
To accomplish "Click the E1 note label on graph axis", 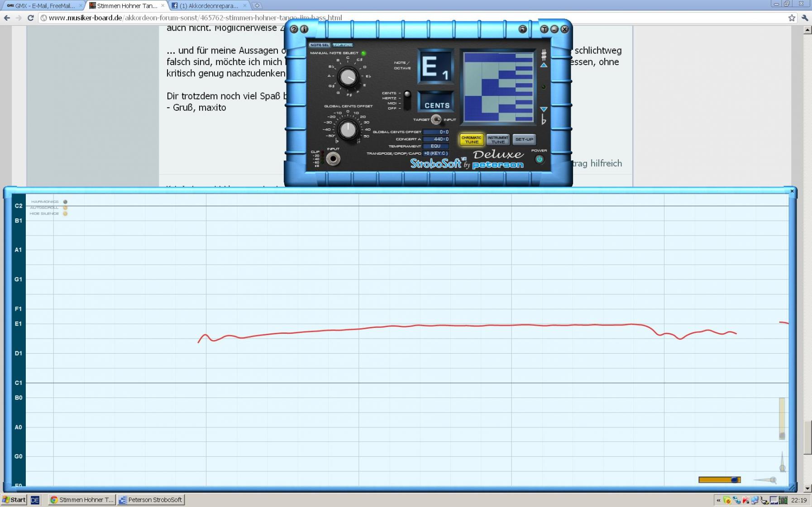I will point(18,324).
